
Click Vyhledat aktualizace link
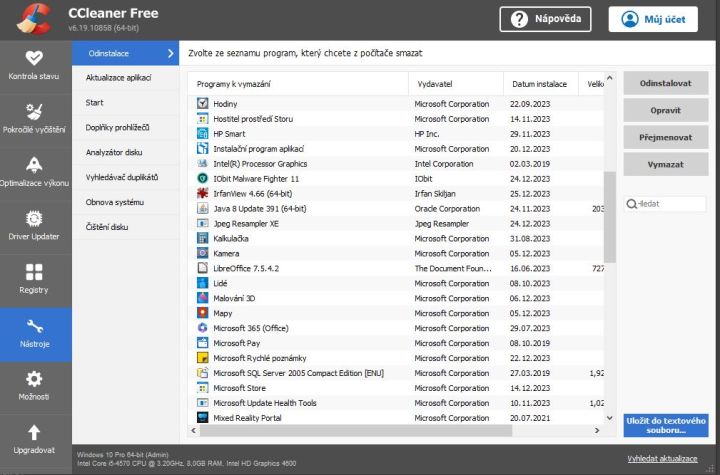point(662,458)
